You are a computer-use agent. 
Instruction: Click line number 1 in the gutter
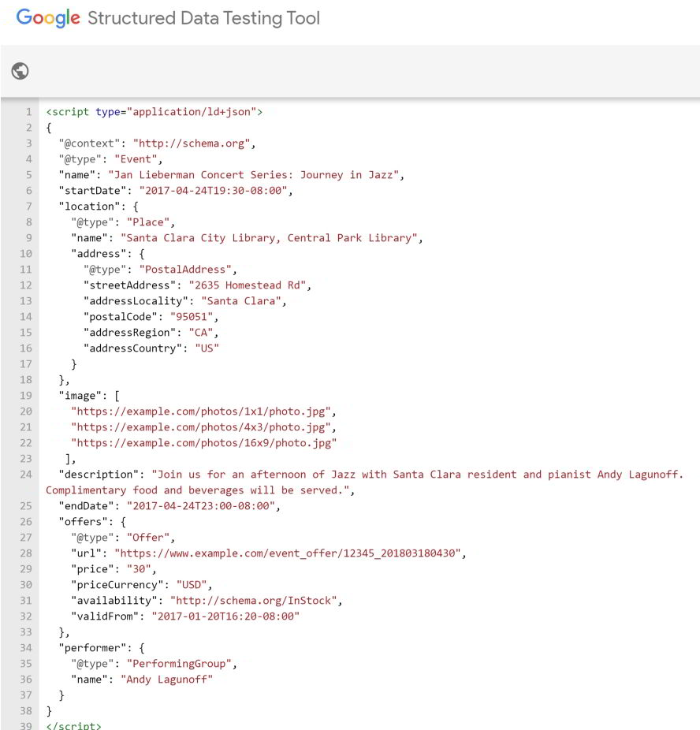pos(29,112)
